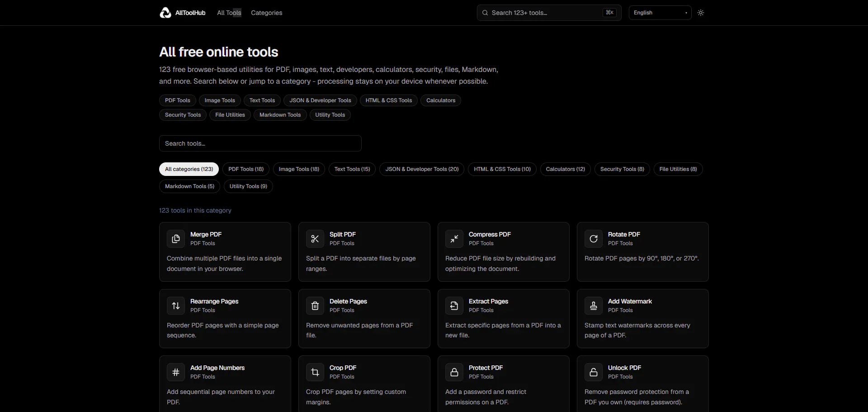Click the AllToolHub brand name
Screen dimensions: 868x412
point(190,13)
